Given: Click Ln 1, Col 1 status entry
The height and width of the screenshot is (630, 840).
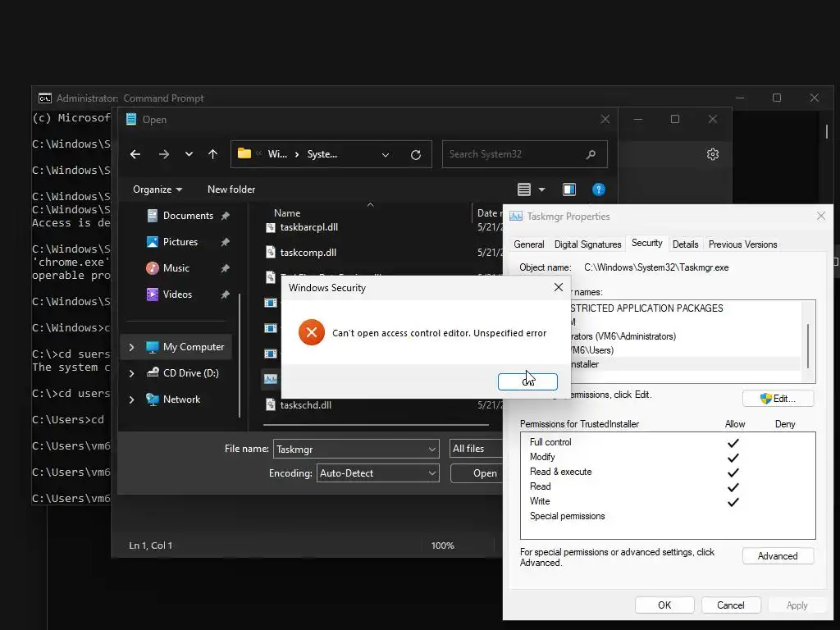Looking at the screenshot, I should [151, 546].
